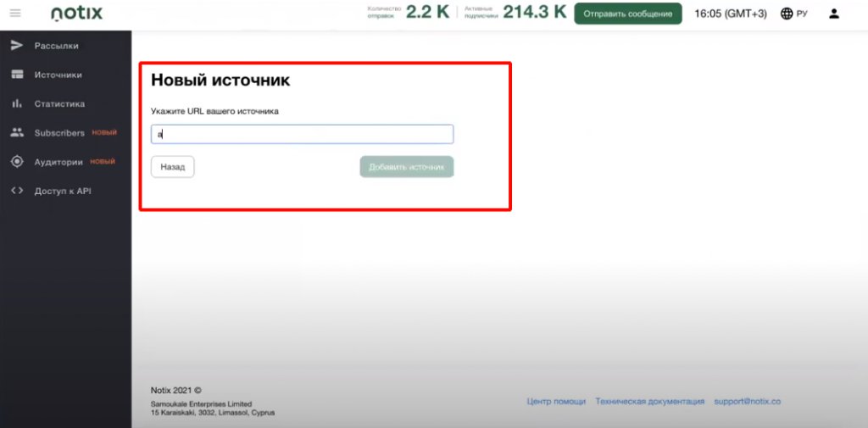Screen dimensions: 868x428
Task: Click the Источники card icon
Action: coord(17,75)
